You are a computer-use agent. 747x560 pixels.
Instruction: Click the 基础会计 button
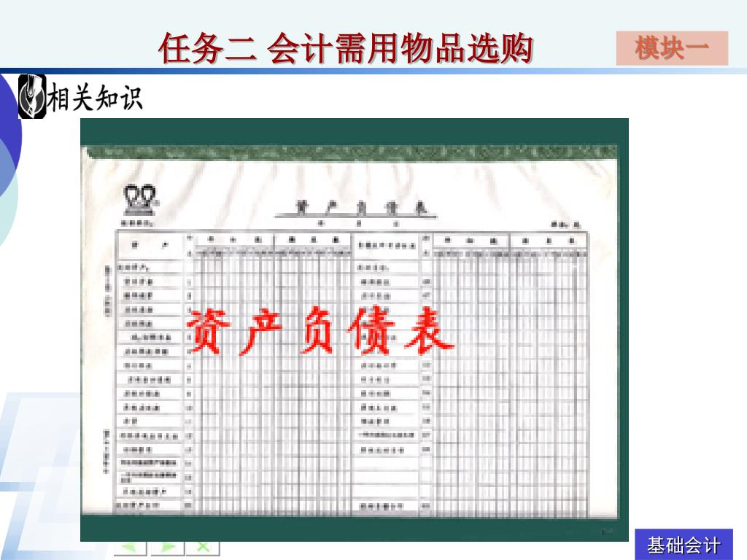tap(684, 544)
